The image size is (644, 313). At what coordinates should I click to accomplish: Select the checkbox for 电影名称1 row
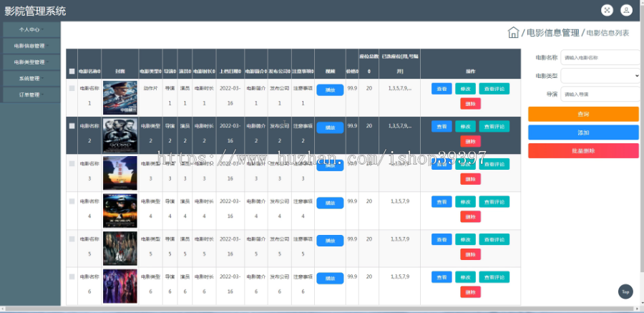coord(72,88)
